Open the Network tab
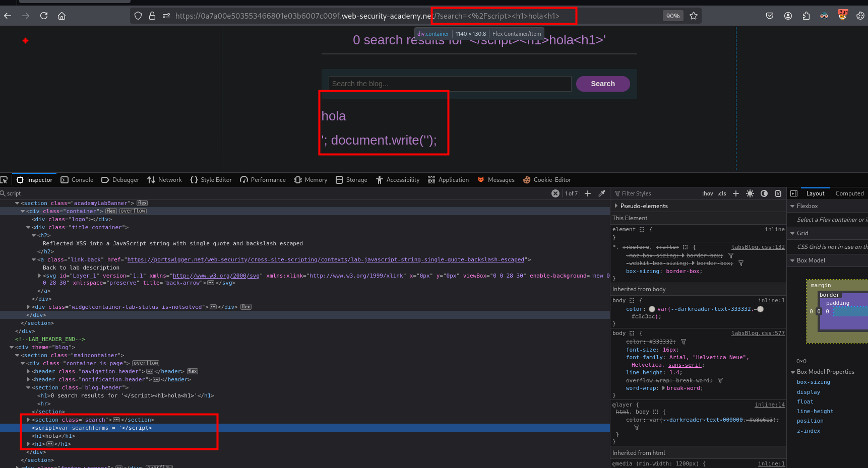The image size is (868, 468). point(164,180)
